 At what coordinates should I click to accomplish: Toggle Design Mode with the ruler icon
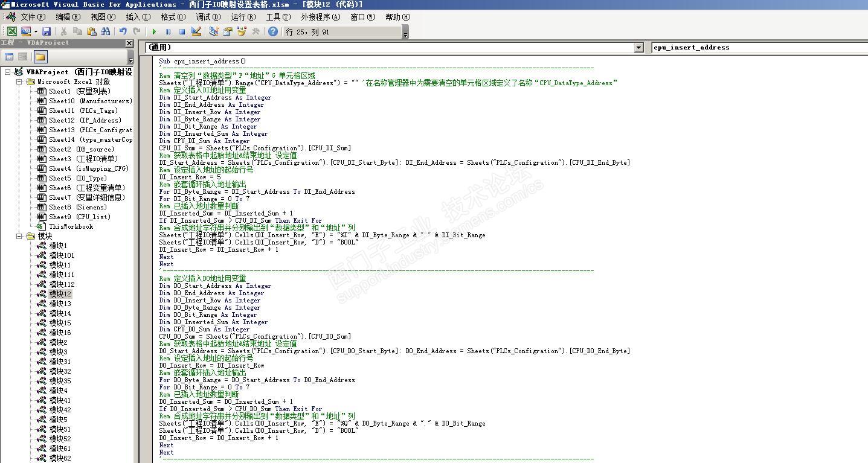tap(196, 31)
